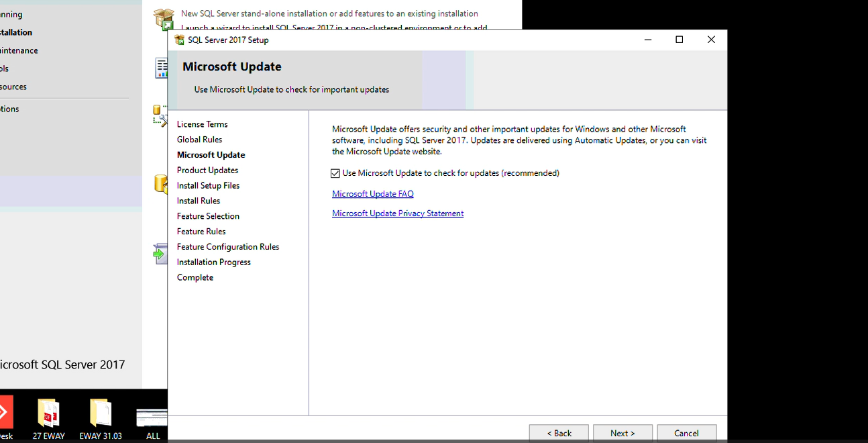The height and width of the screenshot is (443, 868).
Task: Select Options in Installation Center sidebar
Action: 9,109
